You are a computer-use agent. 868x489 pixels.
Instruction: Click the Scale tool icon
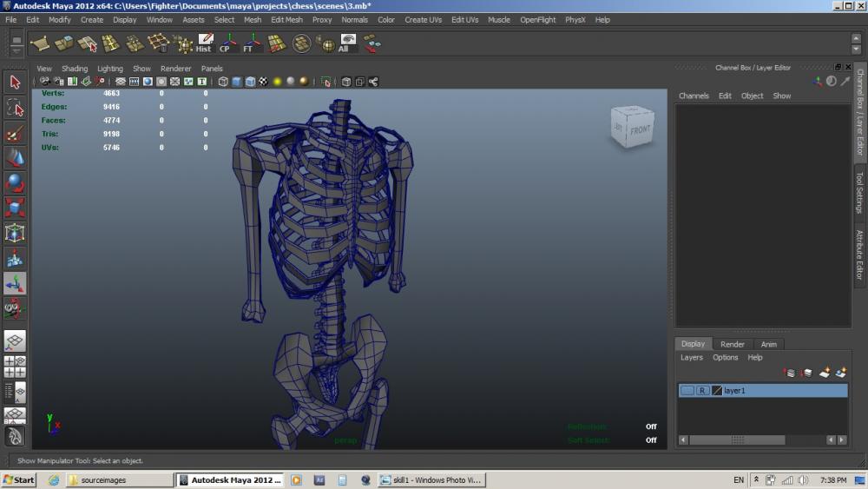[15, 208]
